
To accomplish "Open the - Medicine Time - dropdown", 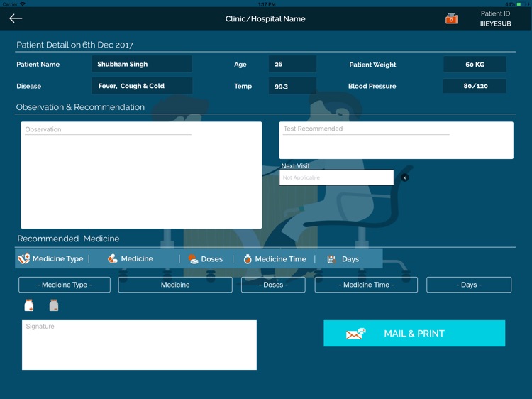I will click(x=366, y=285).
